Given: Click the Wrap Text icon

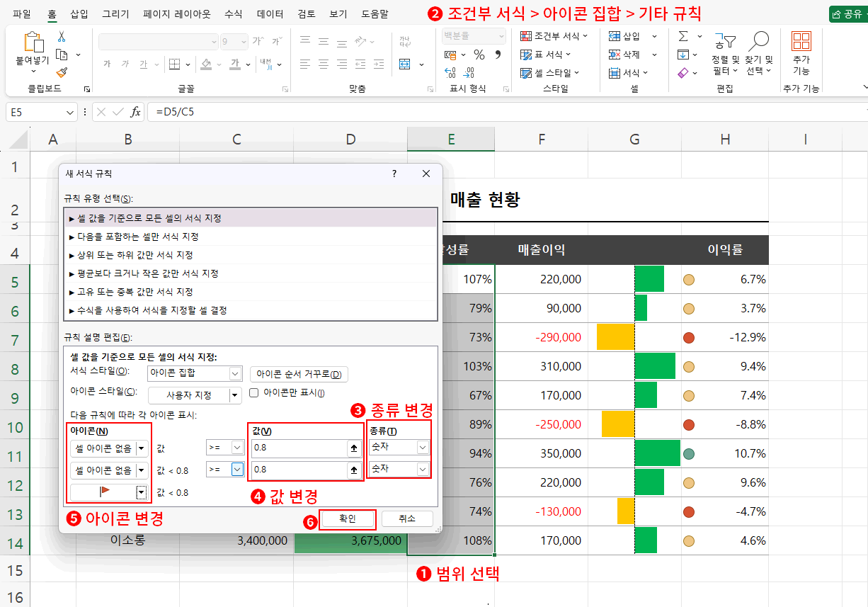Looking at the screenshot, I should tap(405, 41).
